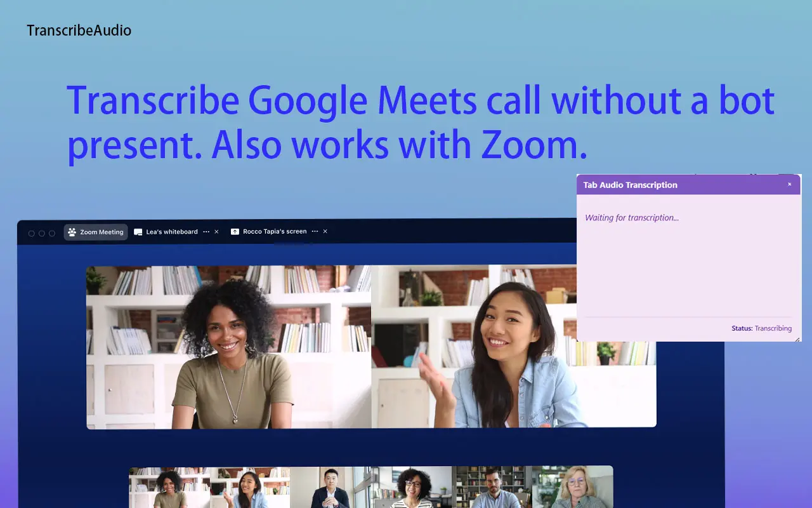Select the main video of person in olive shirt
This screenshot has width=812, height=508.
[x=228, y=347]
